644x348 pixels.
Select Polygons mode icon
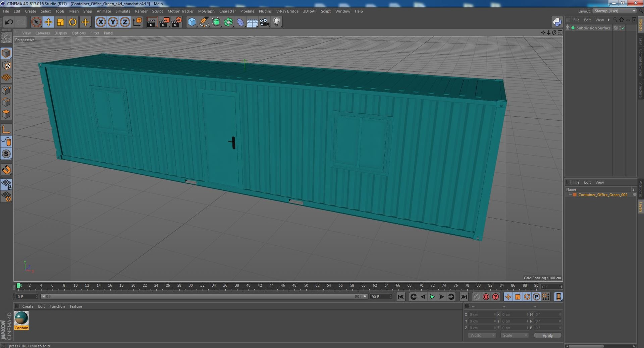pyautogui.click(x=6, y=114)
